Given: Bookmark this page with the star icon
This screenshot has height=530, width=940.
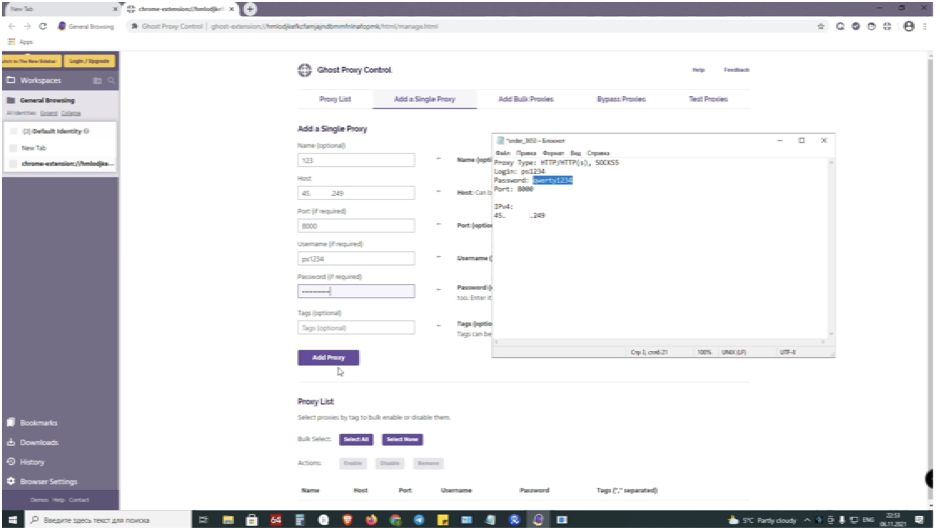Looking at the screenshot, I should coord(822,26).
